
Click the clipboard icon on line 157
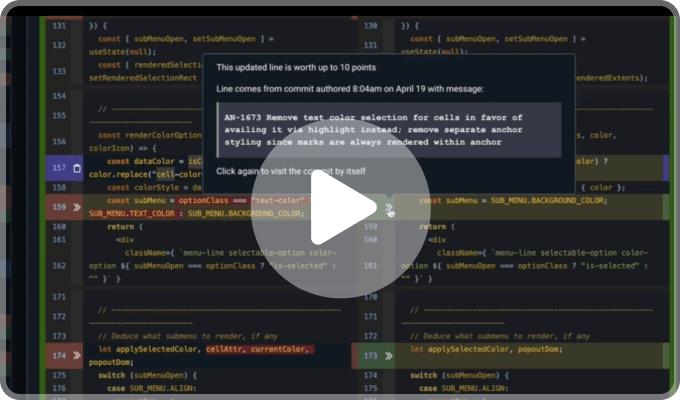[77, 168]
